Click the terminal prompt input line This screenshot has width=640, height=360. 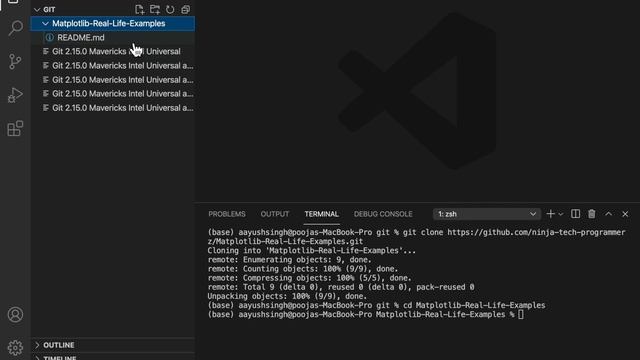(x=366, y=315)
